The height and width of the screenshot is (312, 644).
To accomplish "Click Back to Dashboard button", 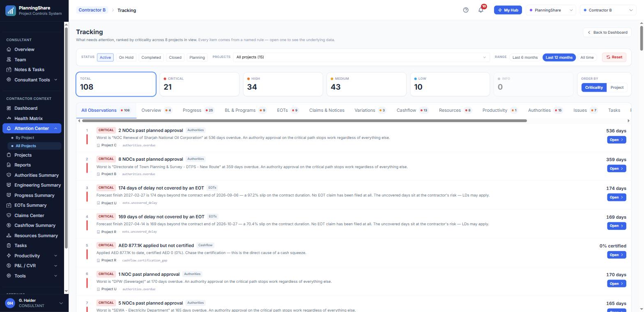I will click(x=607, y=32).
